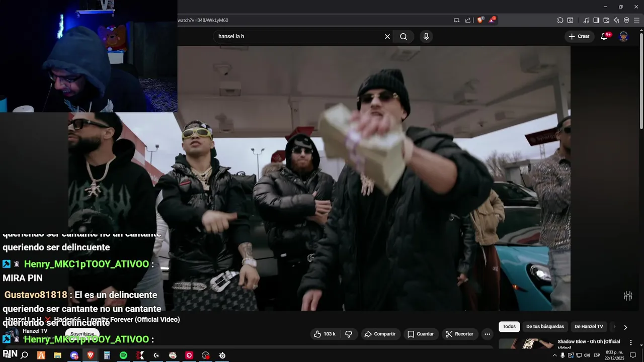Click the page vertical scrollbar
644x362 pixels.
coord(641,80)
